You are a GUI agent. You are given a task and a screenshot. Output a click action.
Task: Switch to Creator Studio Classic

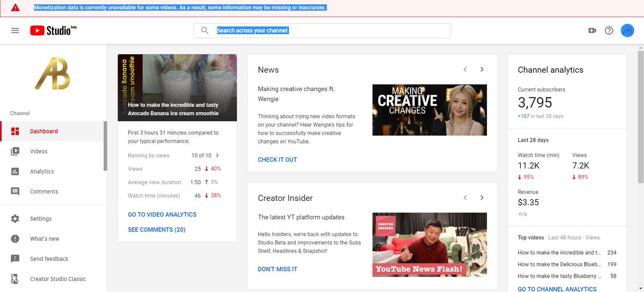pyautogui.click(x=52, y=279)
